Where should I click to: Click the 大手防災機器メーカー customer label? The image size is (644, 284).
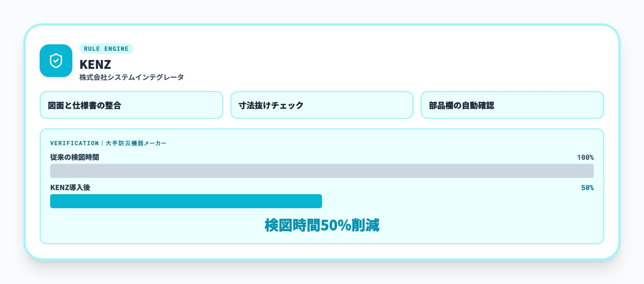pos(136,143)
